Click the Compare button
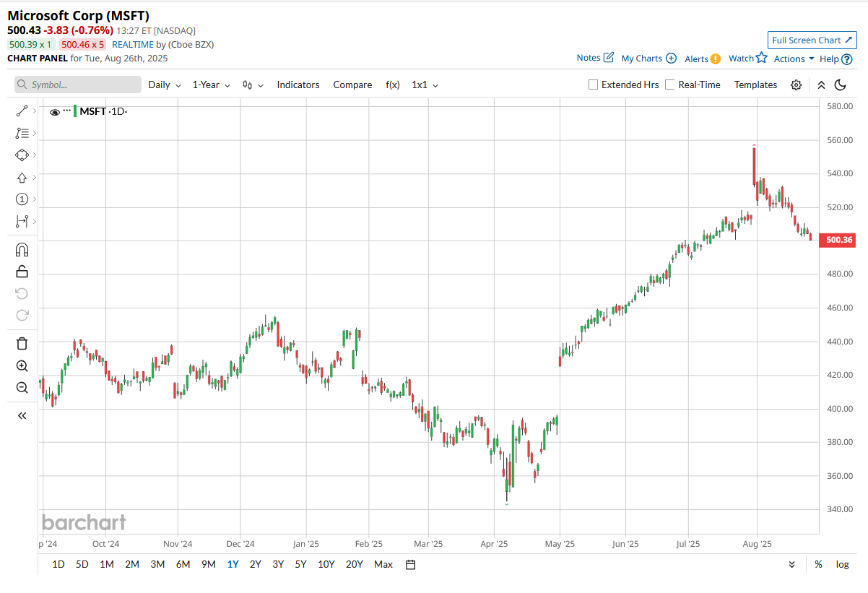Screen dimensions: 868x593 tap(352, 85)
